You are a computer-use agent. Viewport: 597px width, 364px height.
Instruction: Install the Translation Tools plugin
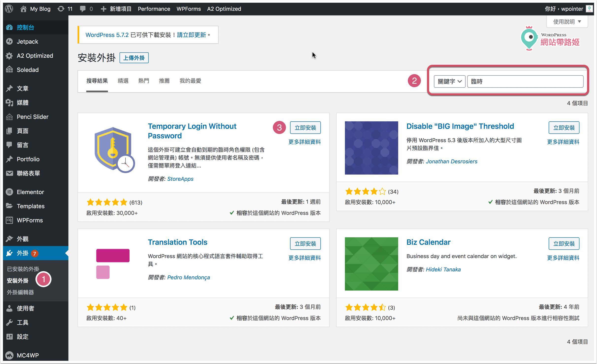[305, 244]
